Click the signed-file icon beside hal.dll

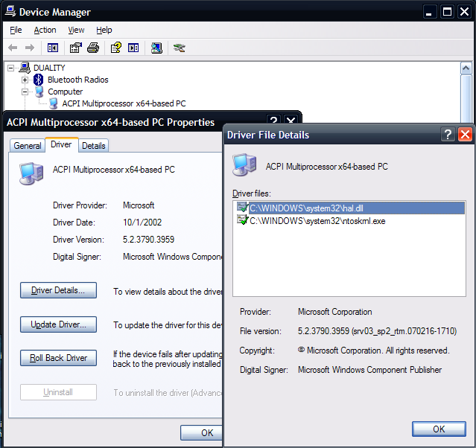click(243, 208)
